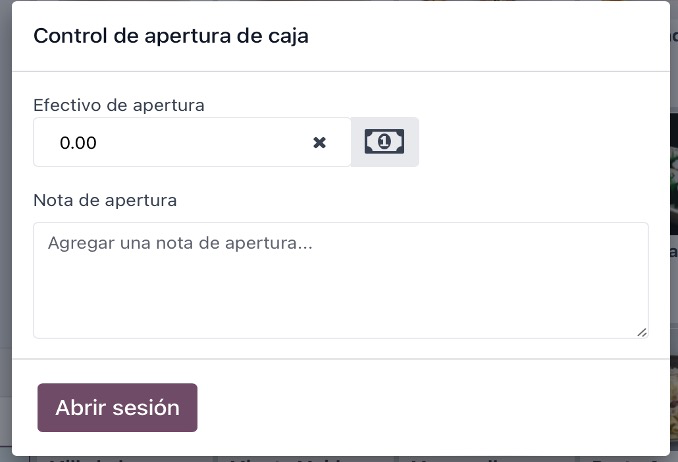
Task: Click the blank header area right of the title
Action: (x=489, y=36)
